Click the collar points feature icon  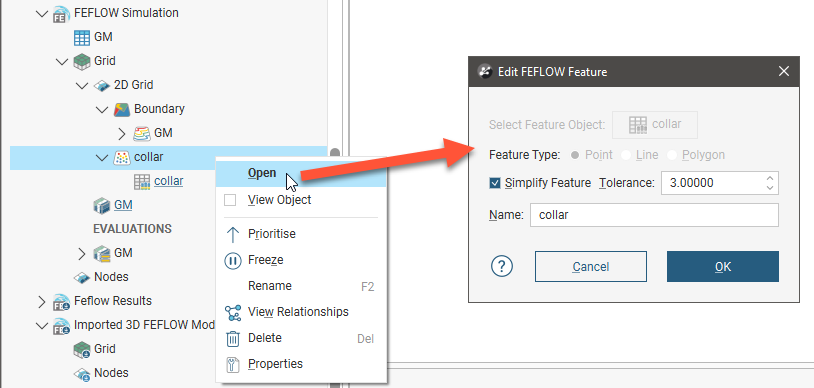(x=122, y=157)
